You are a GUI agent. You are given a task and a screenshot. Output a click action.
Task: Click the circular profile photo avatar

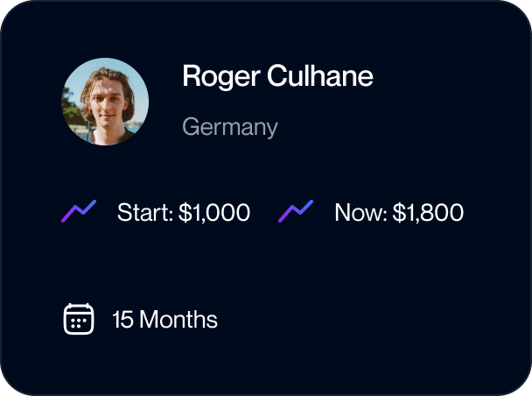click(105, 102)
